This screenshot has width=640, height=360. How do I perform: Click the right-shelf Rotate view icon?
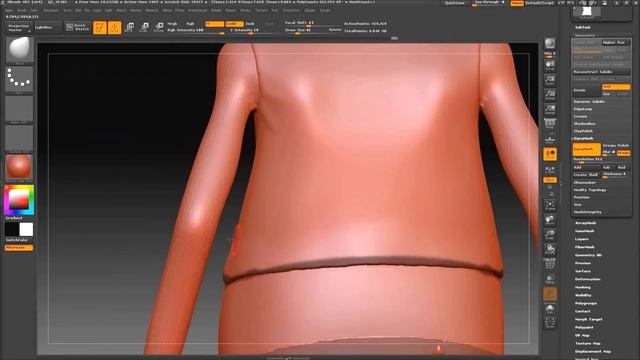(550, 249)
